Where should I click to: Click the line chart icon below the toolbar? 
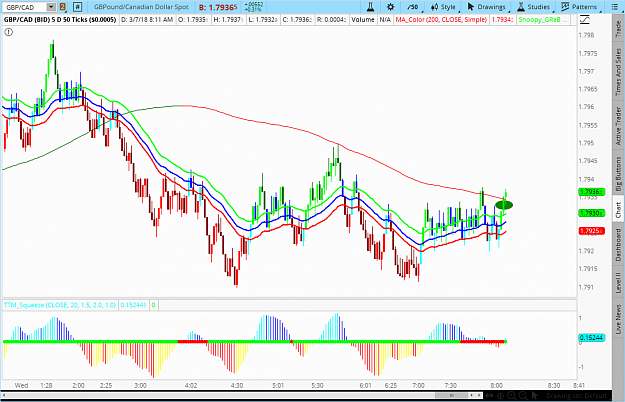coord(585,19)
